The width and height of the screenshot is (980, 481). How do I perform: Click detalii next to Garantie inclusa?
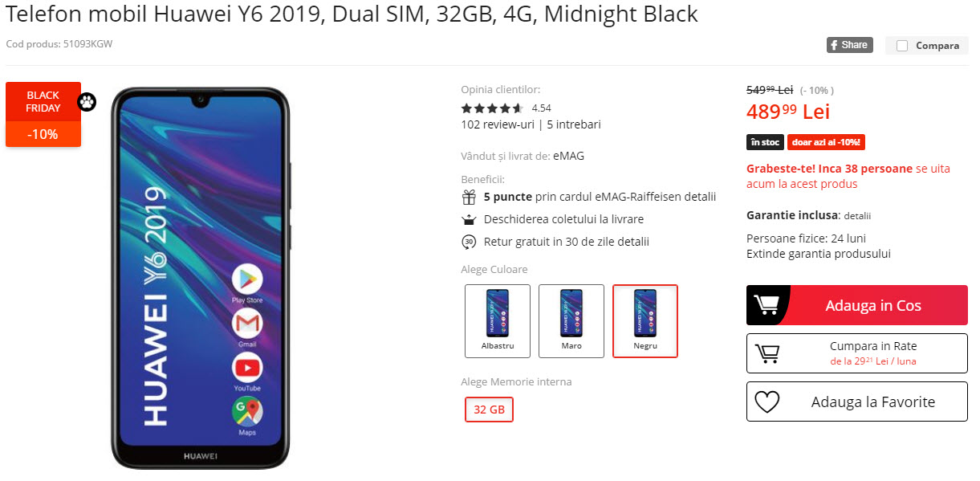(x=857, y=216)
